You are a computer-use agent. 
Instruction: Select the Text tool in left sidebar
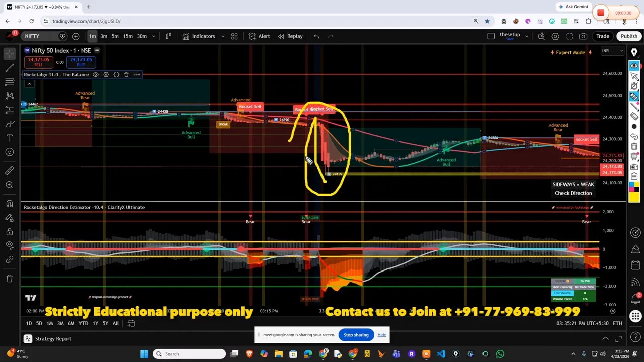[x=10, y=138]
